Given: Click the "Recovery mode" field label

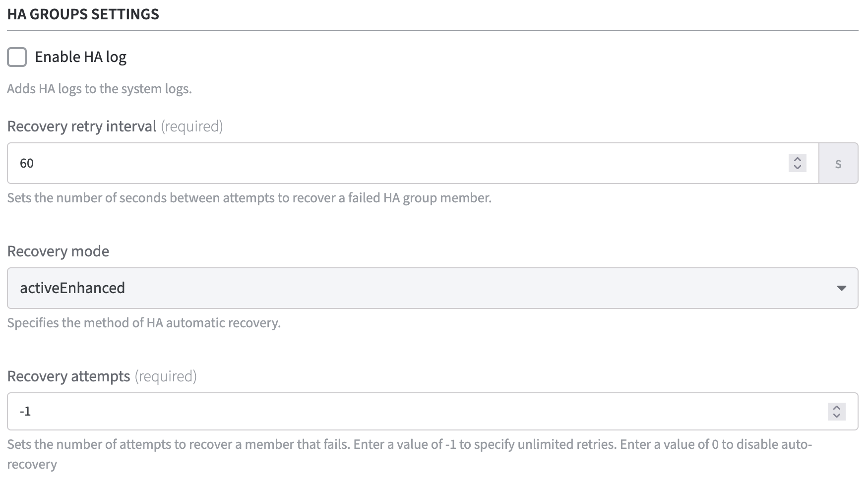Looking at the screenshot, I should pyautogui.click(x=58, y=251).
